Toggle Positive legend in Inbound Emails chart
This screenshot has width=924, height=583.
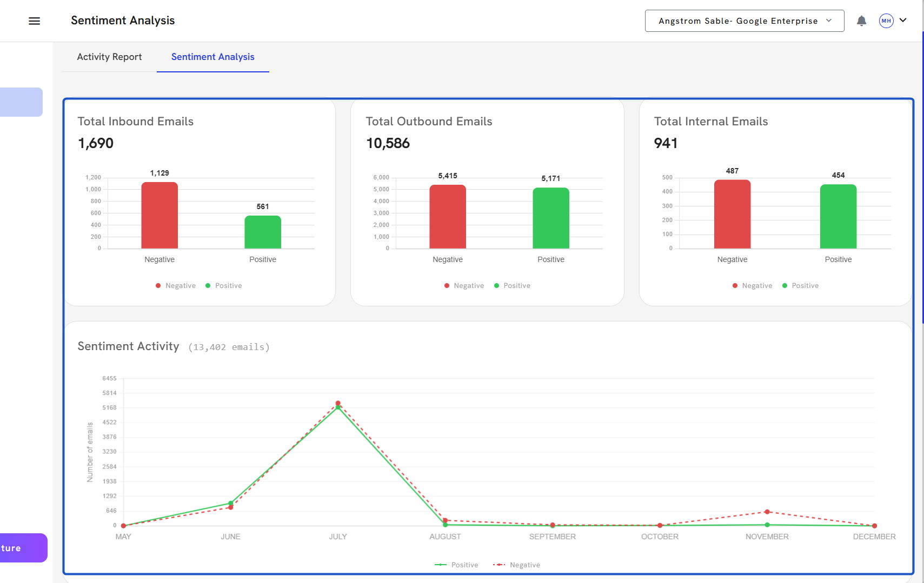tap(223, 286)
